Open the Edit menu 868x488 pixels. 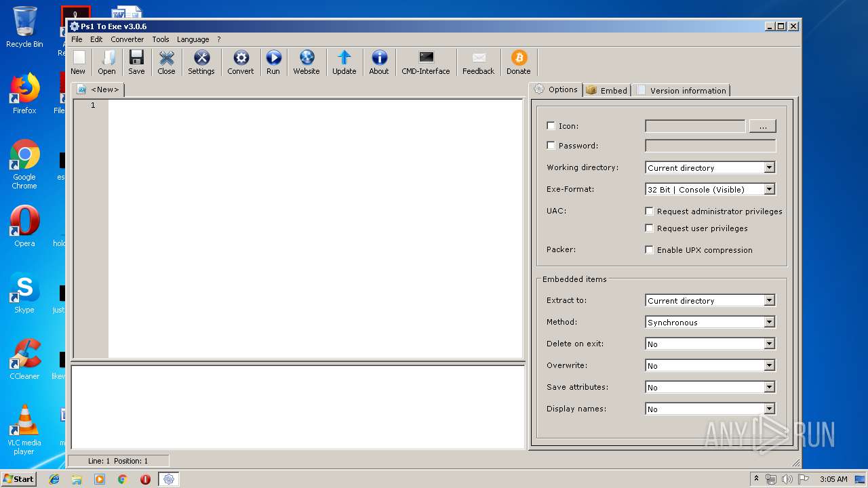coord(96,39)
